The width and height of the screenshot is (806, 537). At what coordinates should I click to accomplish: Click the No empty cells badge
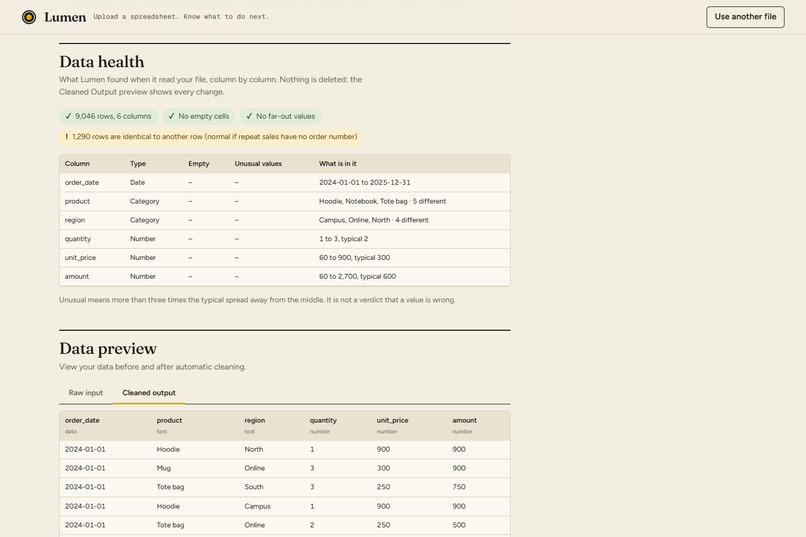tap(199, 116)
